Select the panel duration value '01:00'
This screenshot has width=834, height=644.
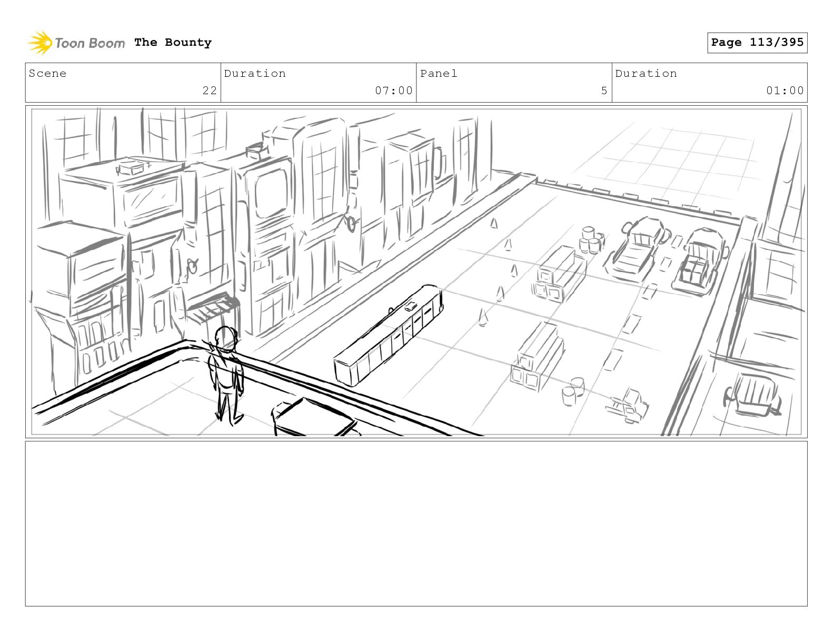pos(785,90)
